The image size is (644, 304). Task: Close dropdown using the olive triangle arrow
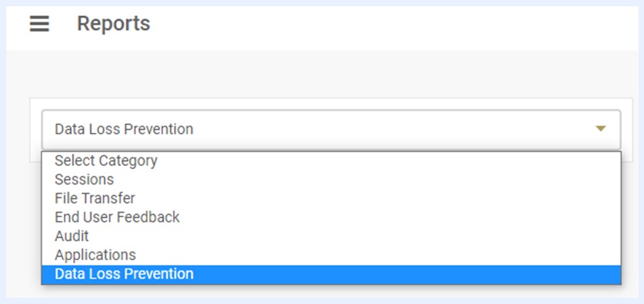click(x=600, y=129)
